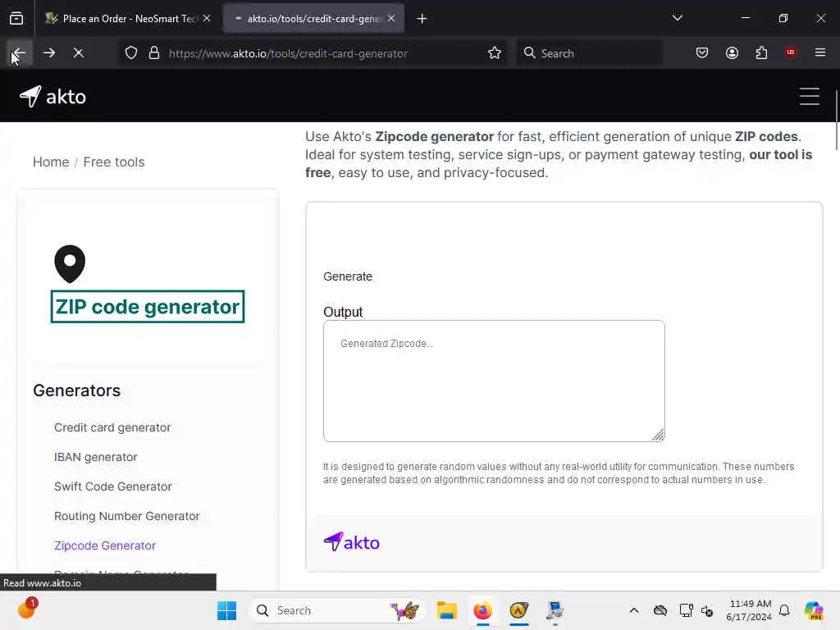Open Swift Code Generator link
The image size is (840, 630).
(113, 486)
